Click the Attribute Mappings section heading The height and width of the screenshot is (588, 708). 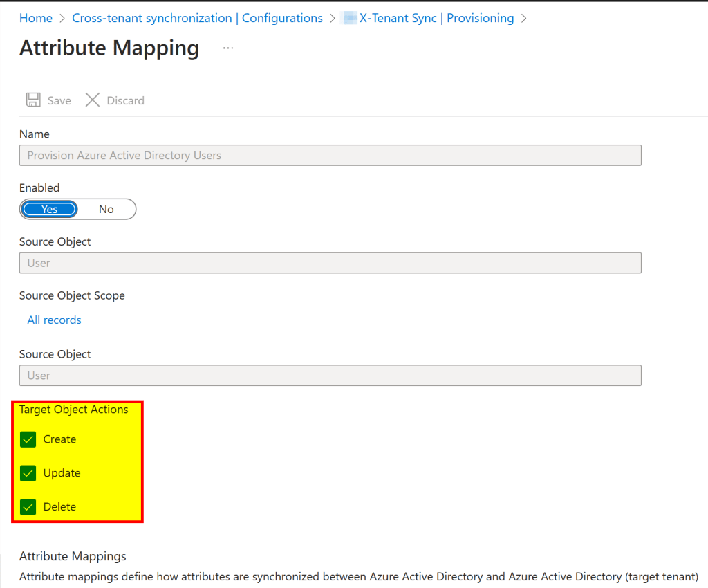point(73,556)
